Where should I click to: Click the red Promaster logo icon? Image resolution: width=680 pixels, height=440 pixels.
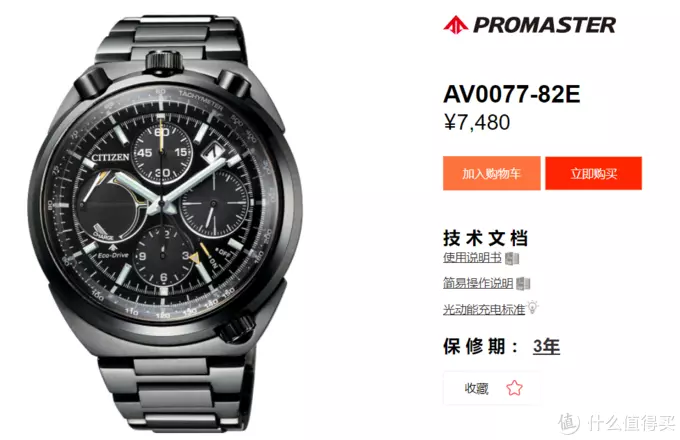(455, 25)
